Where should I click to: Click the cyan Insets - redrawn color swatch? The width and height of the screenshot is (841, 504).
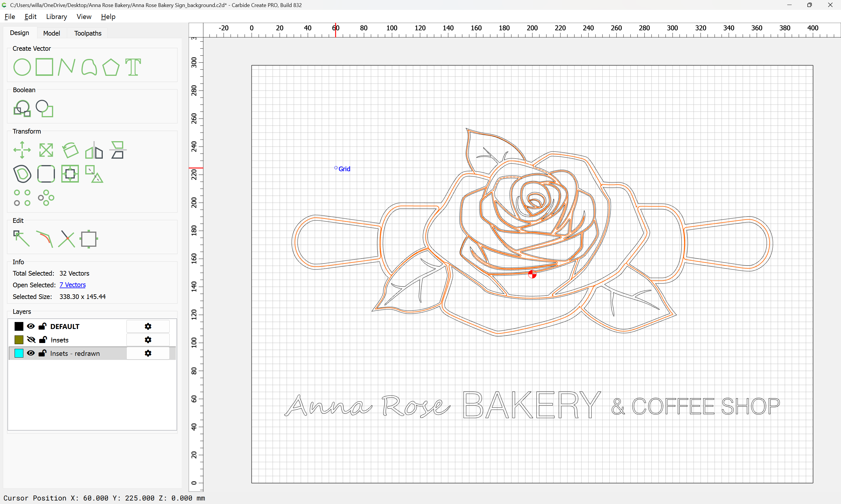(x=19, y=353)
